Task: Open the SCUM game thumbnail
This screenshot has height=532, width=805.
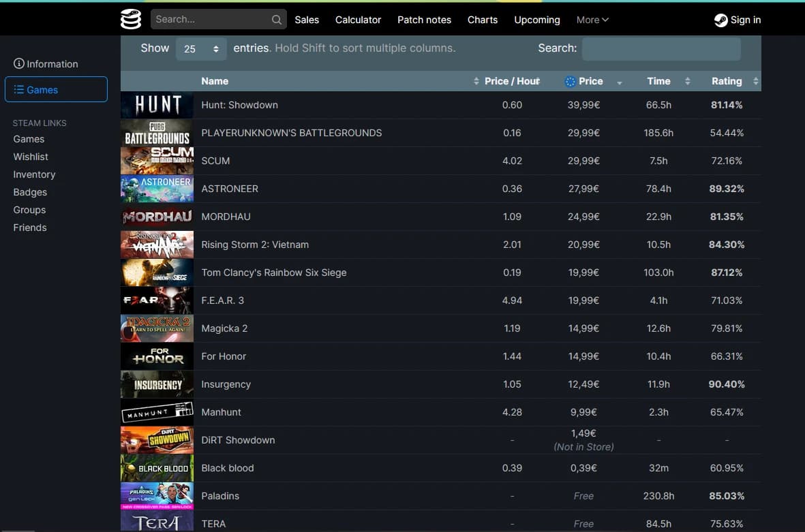Action: click(x=157, y=161)
